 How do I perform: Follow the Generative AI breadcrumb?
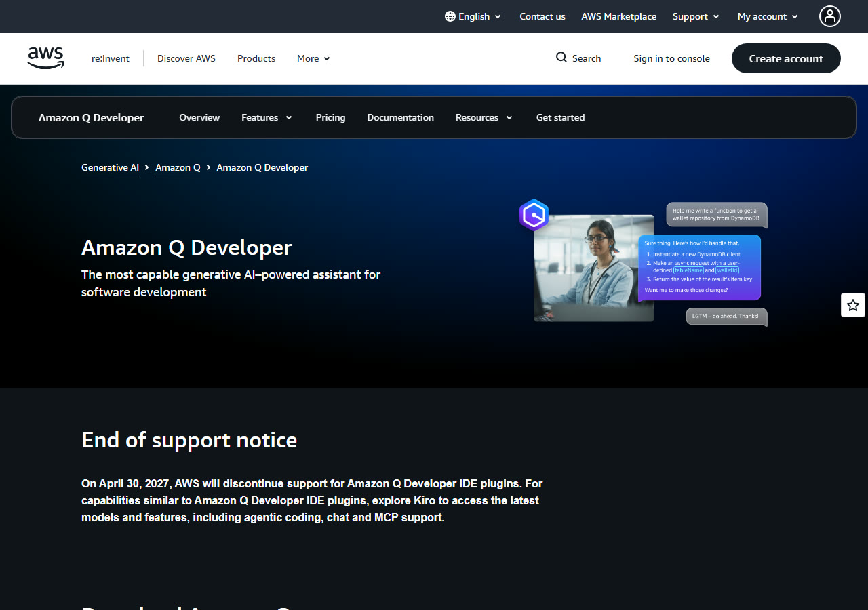[x=110, y=167]
